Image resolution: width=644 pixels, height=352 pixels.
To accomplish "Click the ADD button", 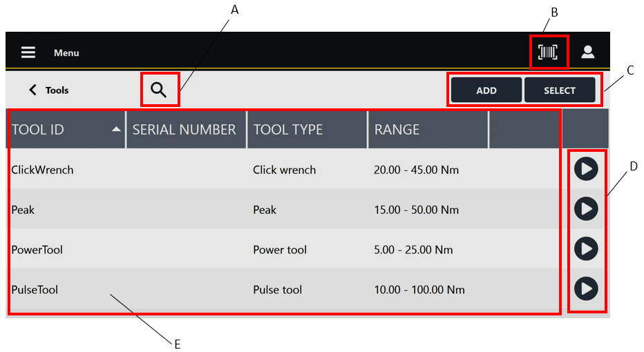I will (x=486, y=90).
